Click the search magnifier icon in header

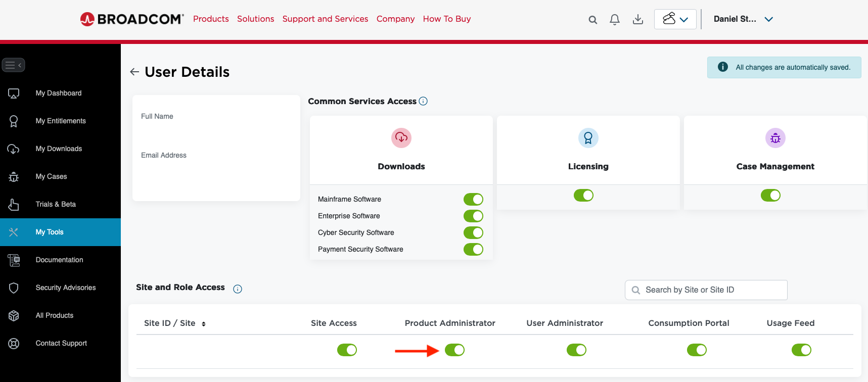(593, 20)
